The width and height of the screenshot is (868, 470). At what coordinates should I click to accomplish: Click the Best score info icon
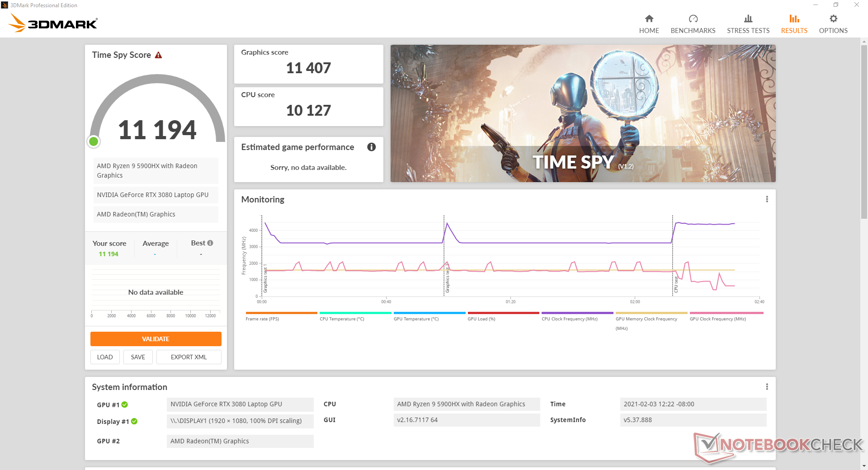(x=210, y=243)
